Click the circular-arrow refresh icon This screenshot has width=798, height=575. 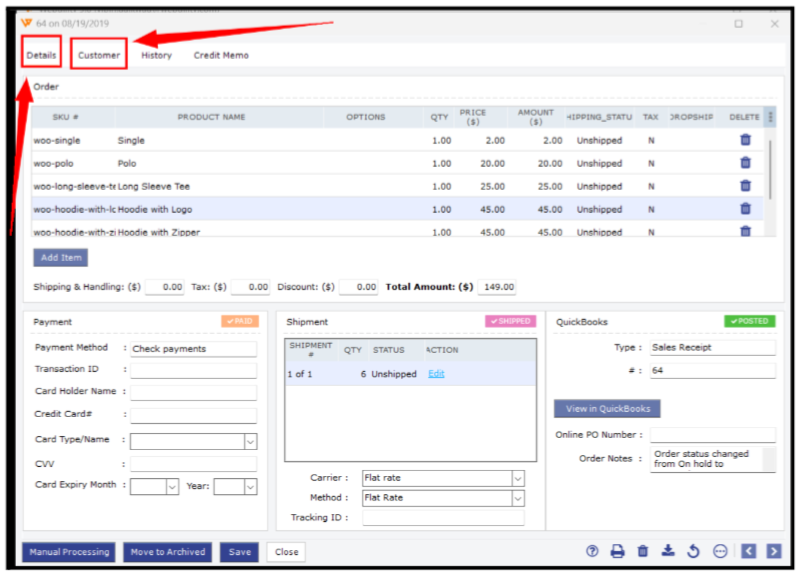coord(693,551)
